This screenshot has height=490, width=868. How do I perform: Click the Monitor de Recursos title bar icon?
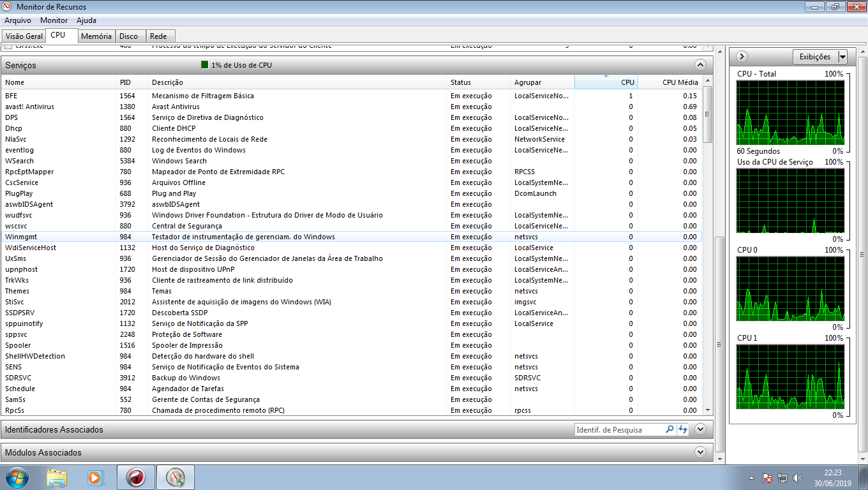pos(7,6)
